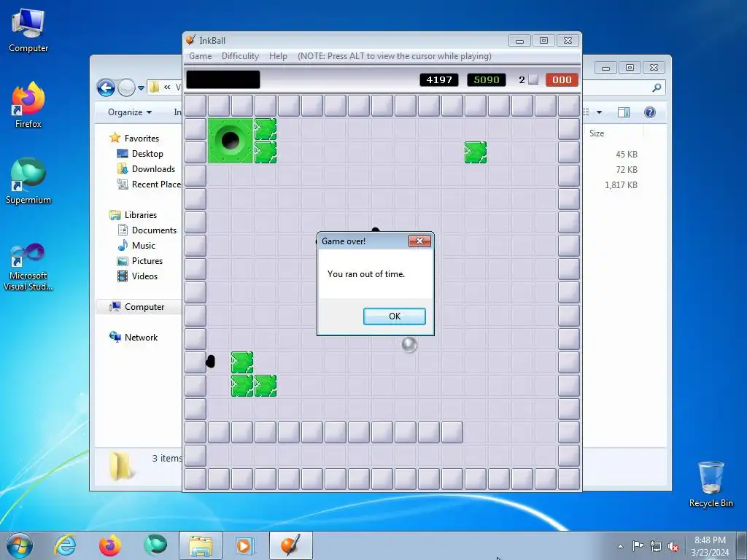Viewport: 747px width, 560px height.
Task: Open Windows Media Player from taskbar
Action: [245, 545]
